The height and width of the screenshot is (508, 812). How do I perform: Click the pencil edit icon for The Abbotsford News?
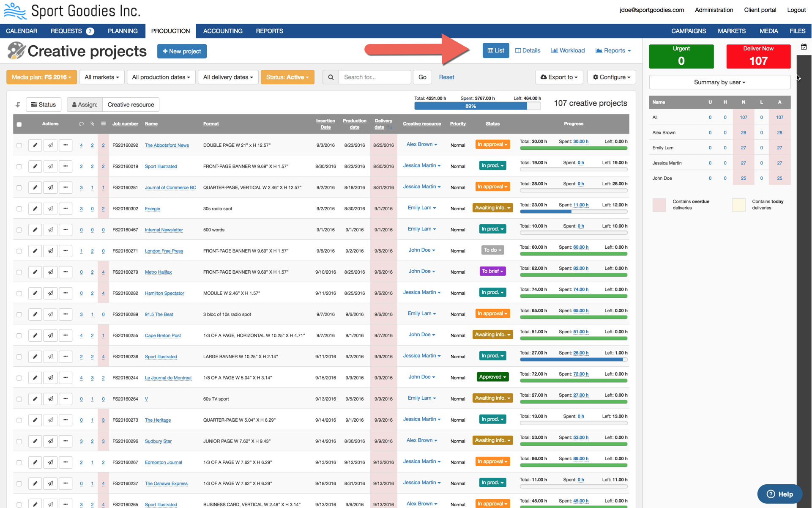[35, 145]
